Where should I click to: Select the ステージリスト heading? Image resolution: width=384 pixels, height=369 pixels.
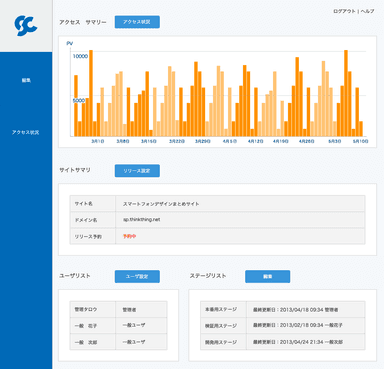coord(208,276)
